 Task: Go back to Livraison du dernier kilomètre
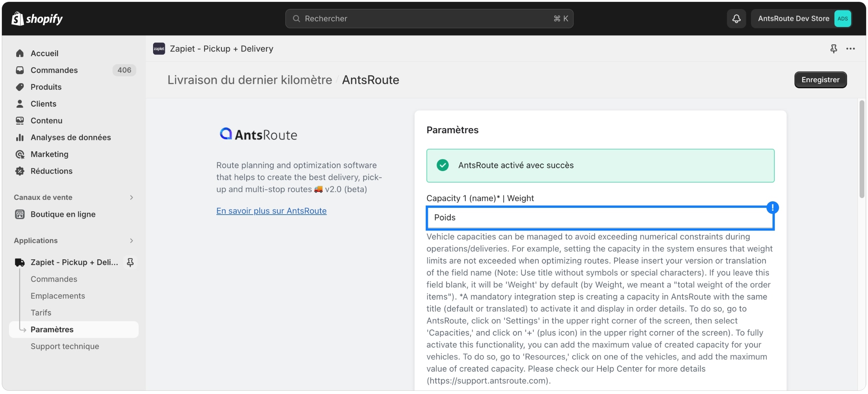coord(250,80)
